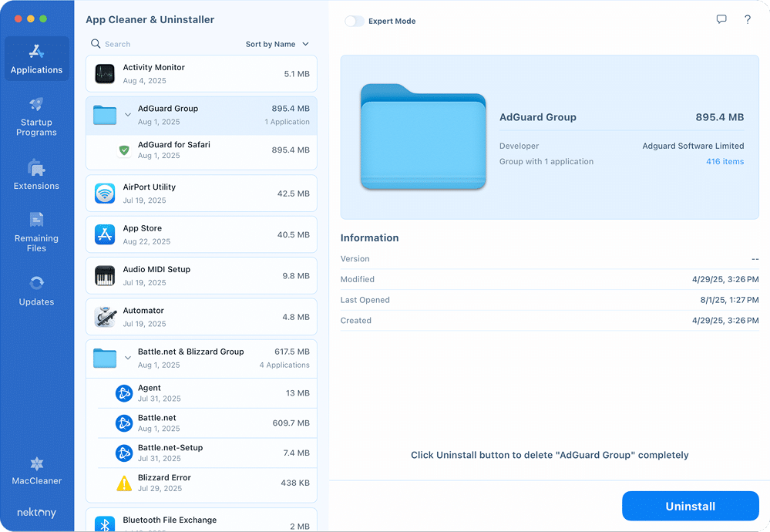This screenshot has width=770, height=532.
Task: Select App Store name in list
Action: (143, 228)
